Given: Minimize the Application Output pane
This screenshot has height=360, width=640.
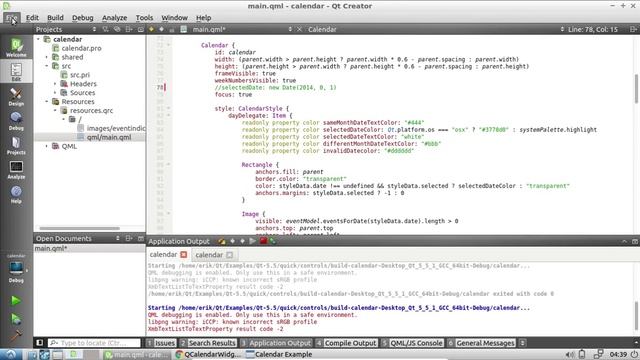Looking at the screenshot, I should [x=624, y=241].
